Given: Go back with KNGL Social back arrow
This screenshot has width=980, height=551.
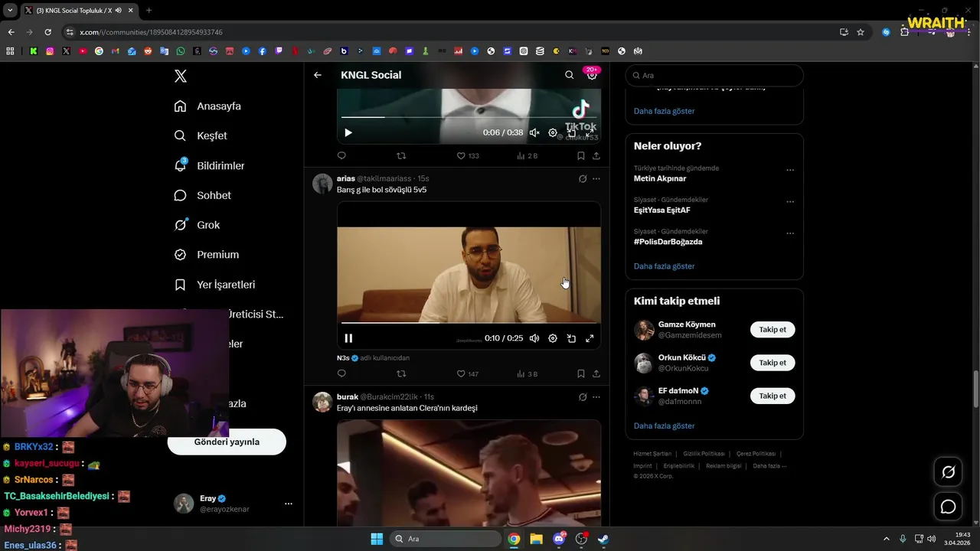Looking at the screenshot, I should click(318, 75).
